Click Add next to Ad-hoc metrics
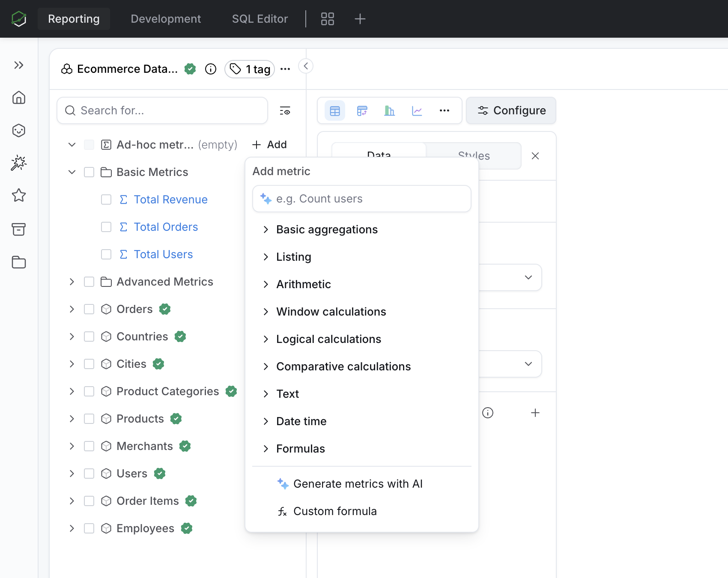The height and width of the screenshot is (578, 728). [x=269, y=145]
